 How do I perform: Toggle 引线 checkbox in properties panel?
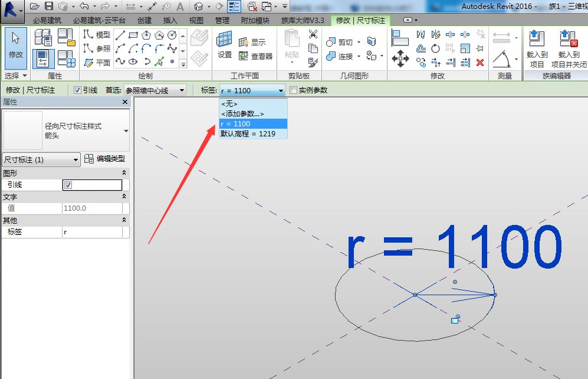pos(68,185)
